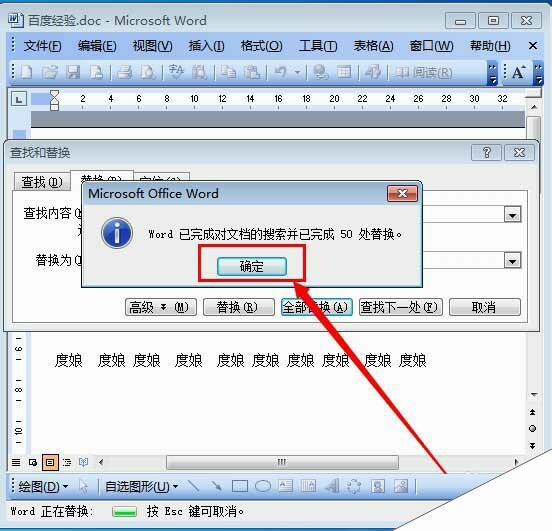Open the 自选图形(U) AutoShapes dropdown
The height and width of the screenshot is (531, 552).
(x=142, y=487)
